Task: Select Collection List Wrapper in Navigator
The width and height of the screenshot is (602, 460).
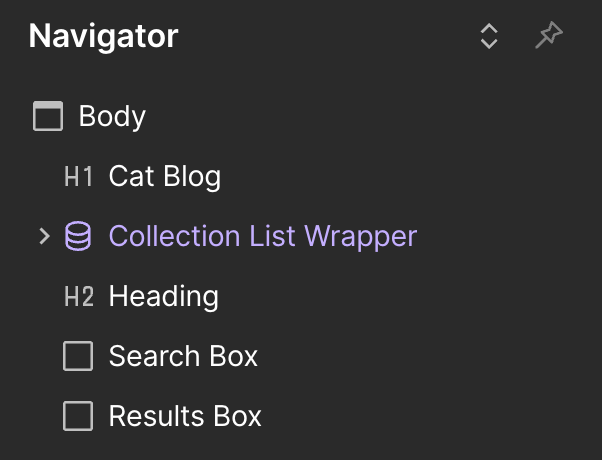Action: pos(263,236)
